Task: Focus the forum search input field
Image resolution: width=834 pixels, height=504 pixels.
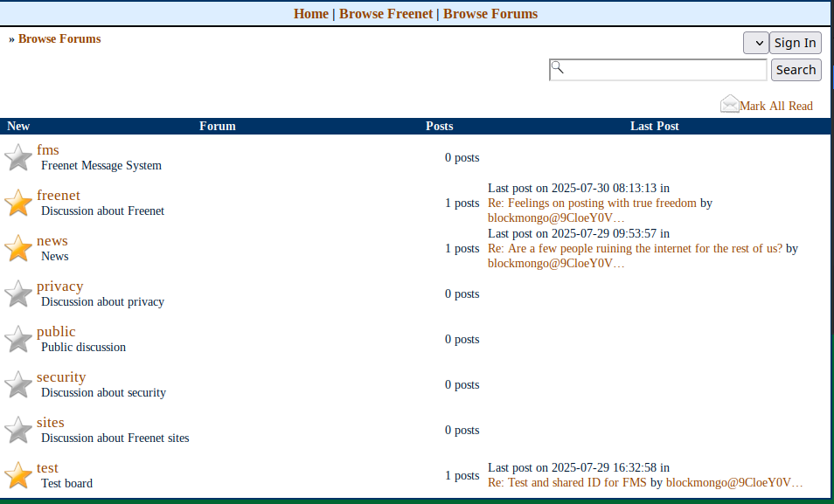Action: (x=658, y=70)
